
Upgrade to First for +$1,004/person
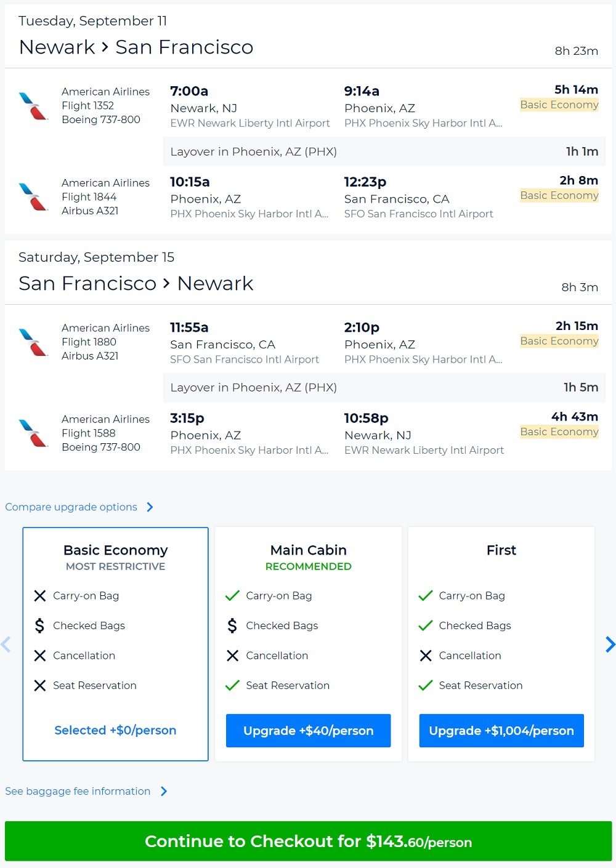tap(501, 731)
